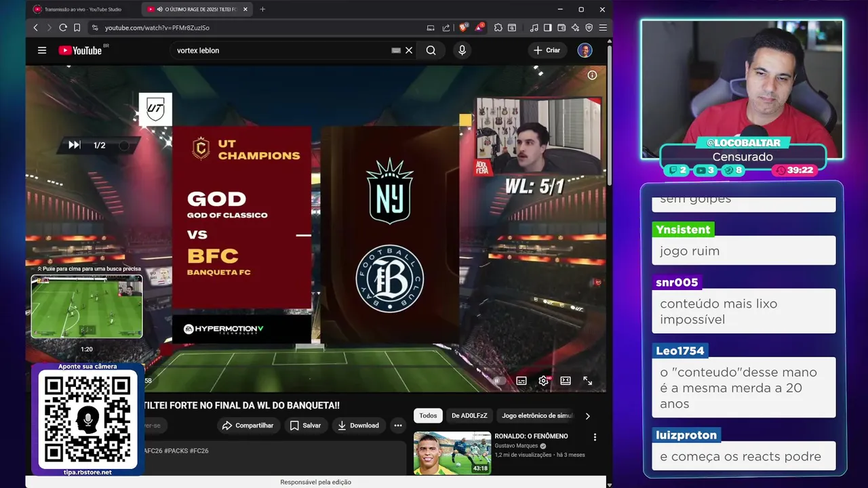
Task: Select the 'De AD0LFzZ' filter chip
Action: point(469,415)
